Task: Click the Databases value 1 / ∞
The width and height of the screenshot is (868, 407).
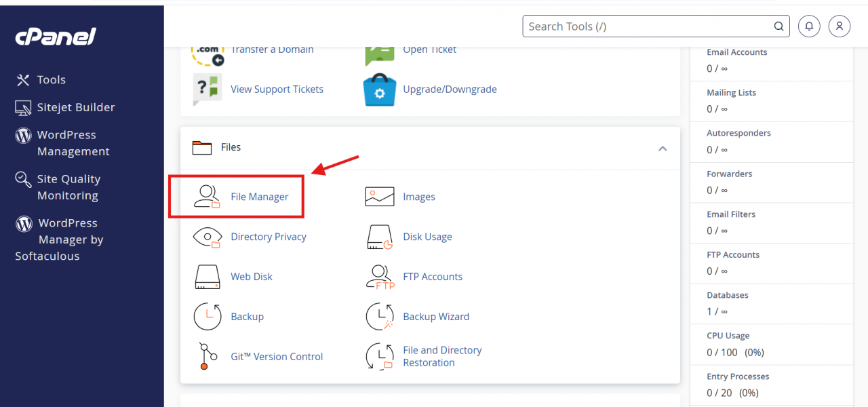Action: coord(717,311)
